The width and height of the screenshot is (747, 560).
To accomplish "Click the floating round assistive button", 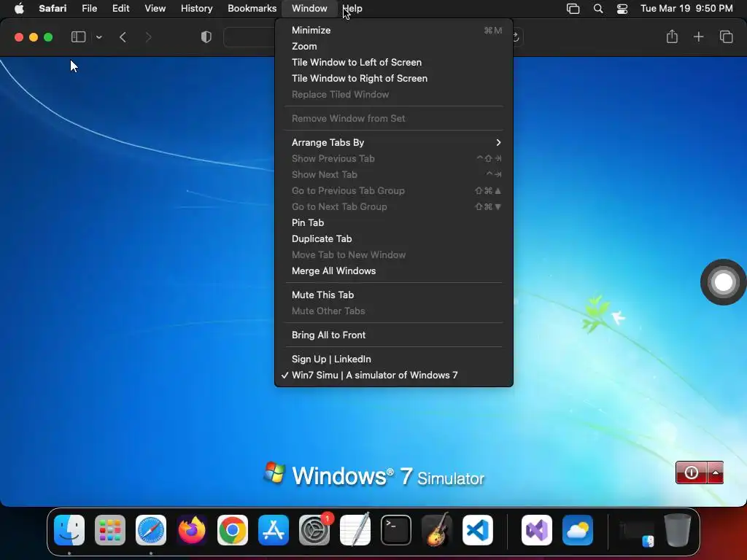I will (723, 282).
